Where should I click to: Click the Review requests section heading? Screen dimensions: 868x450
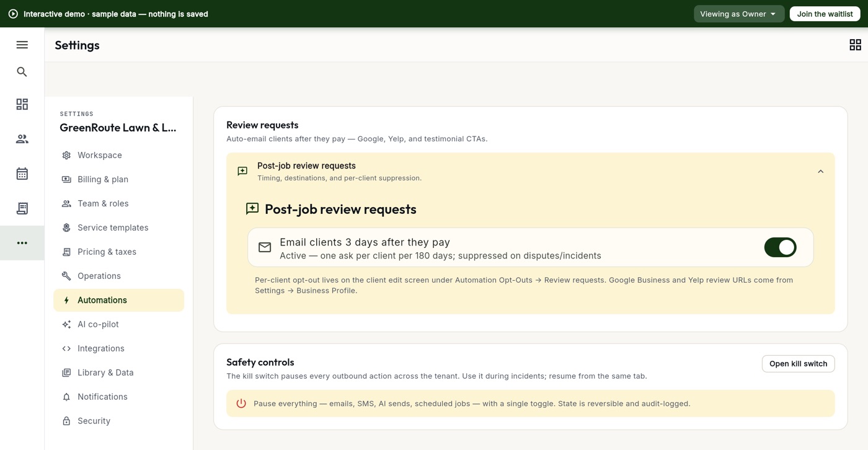coord(262,125)
